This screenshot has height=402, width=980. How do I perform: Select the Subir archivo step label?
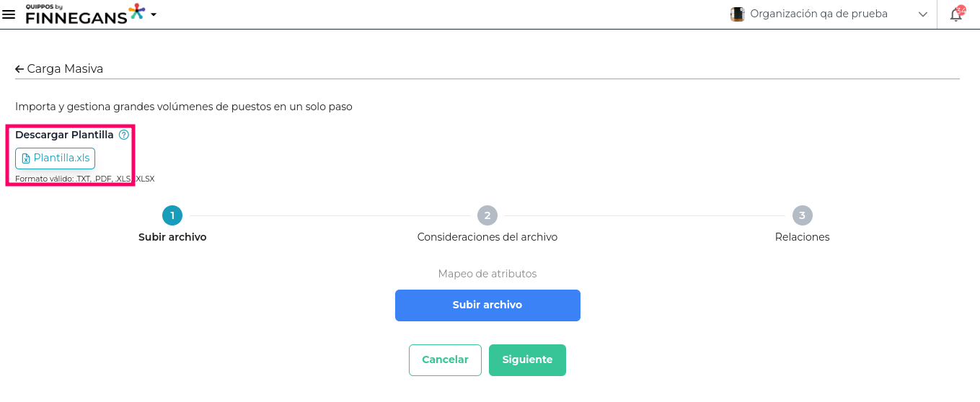[172, 237]
